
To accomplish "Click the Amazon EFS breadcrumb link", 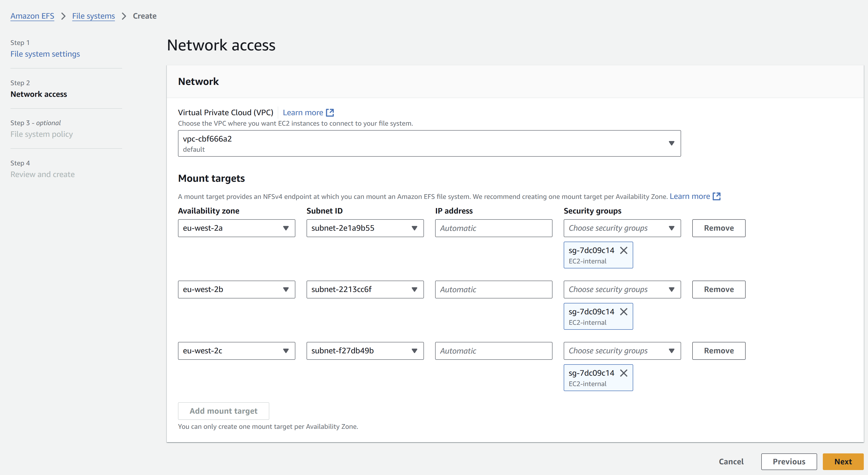I will (32, 16).
